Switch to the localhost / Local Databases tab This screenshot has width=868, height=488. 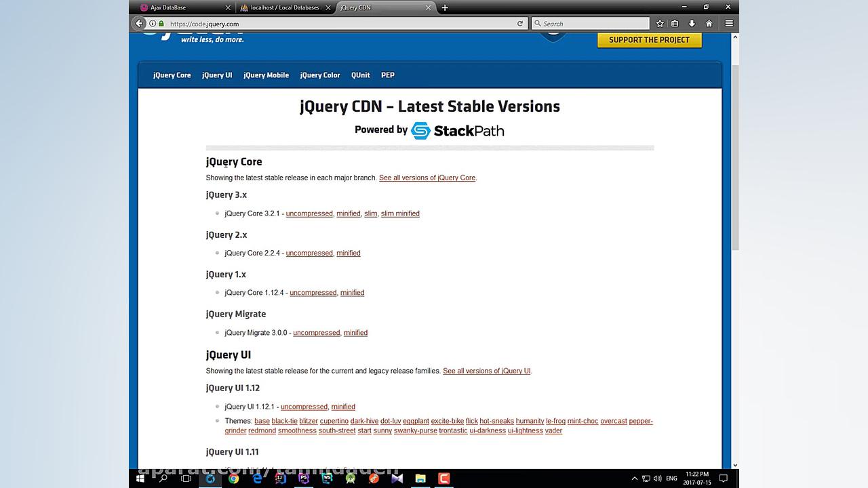[x=285, y=7]
